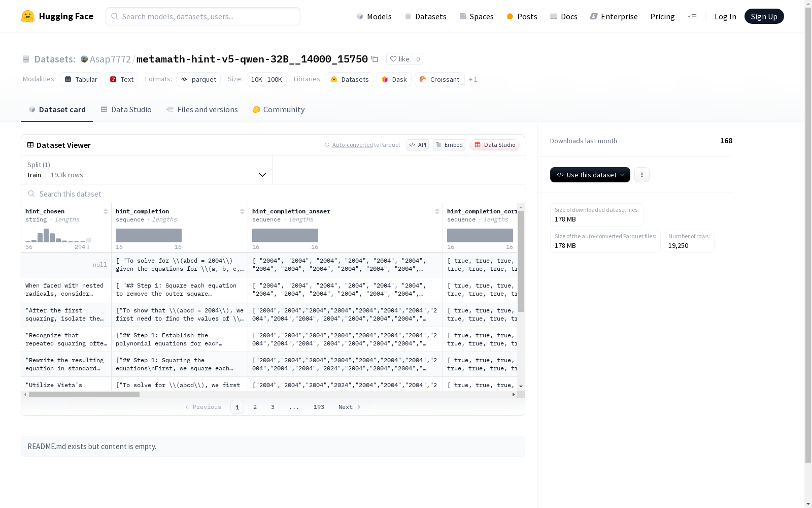This screenshot has height=508, width=812.
Task: Open the Community tab
Action: point(279,110)
